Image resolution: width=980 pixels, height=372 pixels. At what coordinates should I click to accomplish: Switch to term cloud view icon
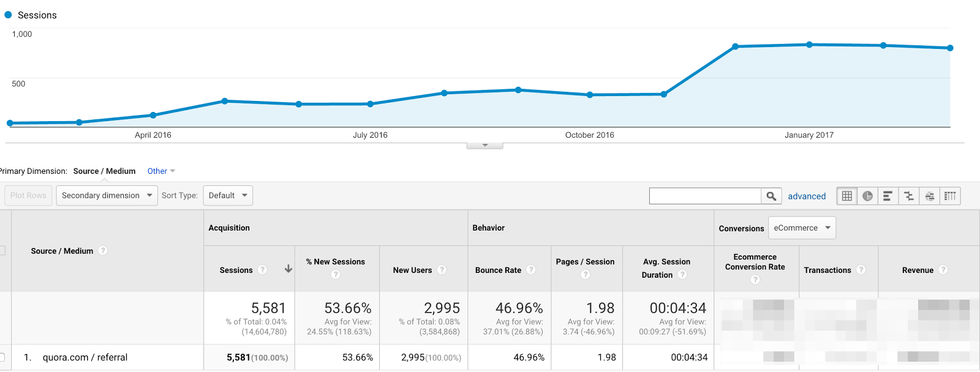929,196
